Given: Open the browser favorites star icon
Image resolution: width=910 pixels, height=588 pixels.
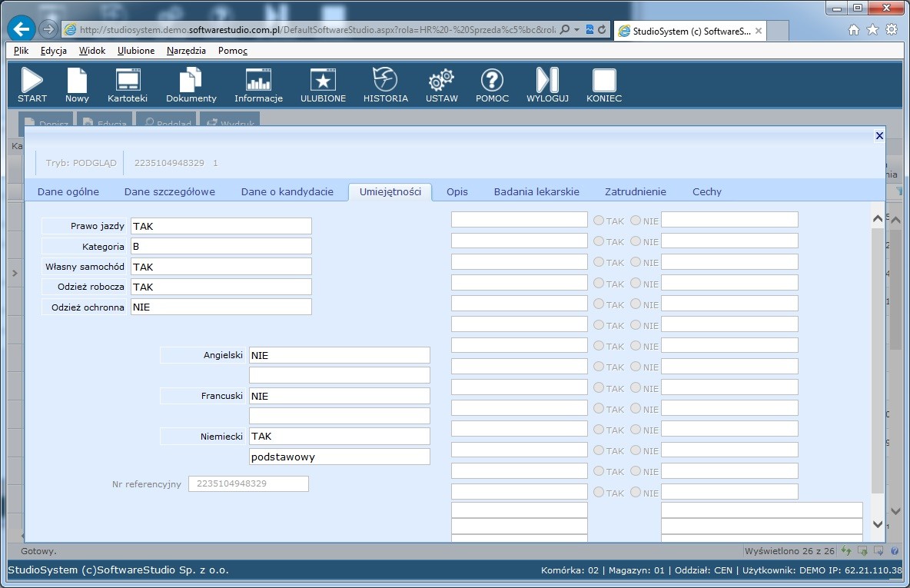Looking at the screenshot, I should (872, 30).
